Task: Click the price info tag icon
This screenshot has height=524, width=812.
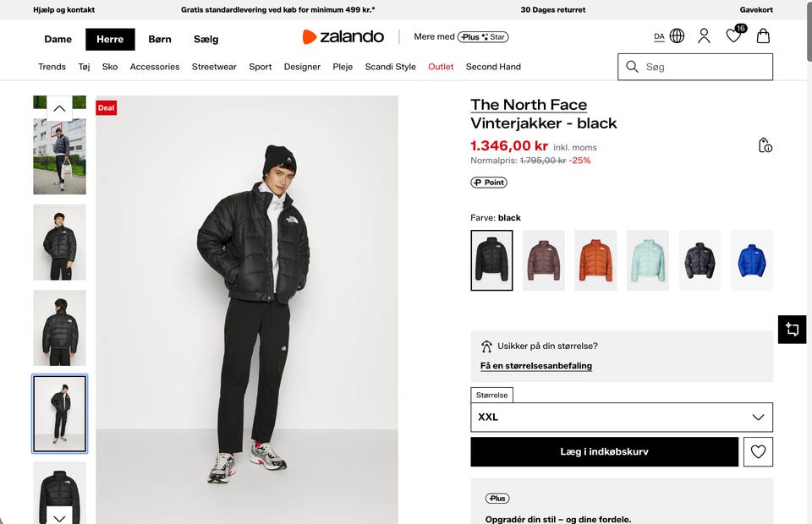Action: [x=765, y=145]
